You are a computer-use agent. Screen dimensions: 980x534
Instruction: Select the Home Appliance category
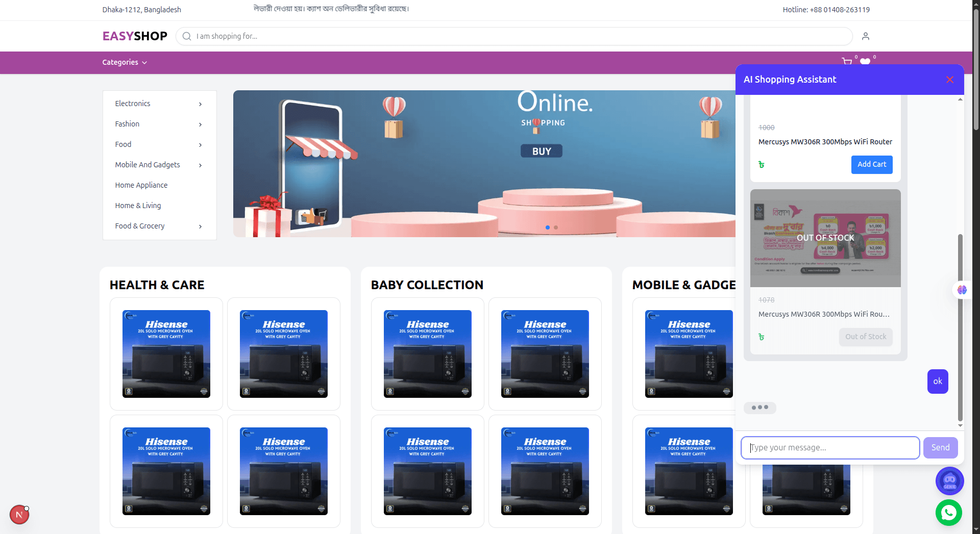tap(141, 185)
